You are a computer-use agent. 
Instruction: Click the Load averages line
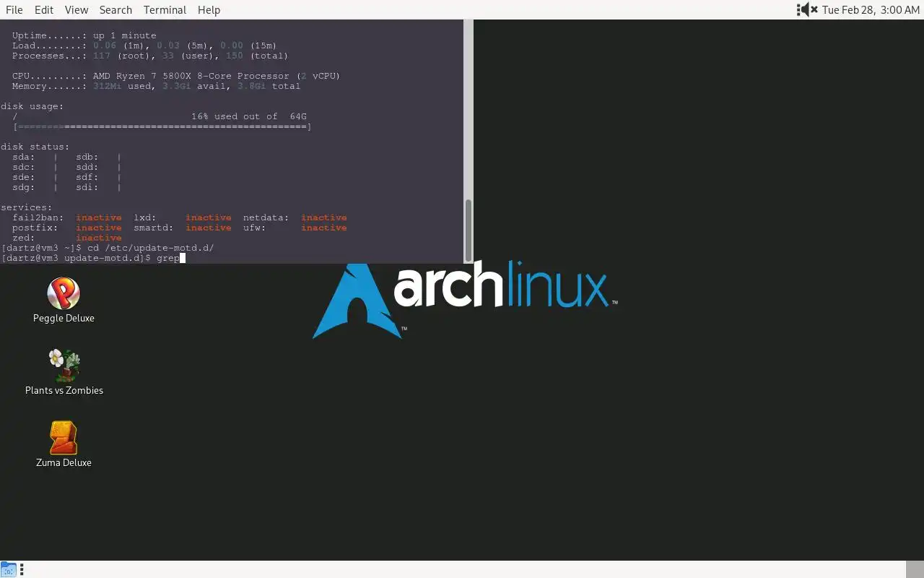pos(144,46)
